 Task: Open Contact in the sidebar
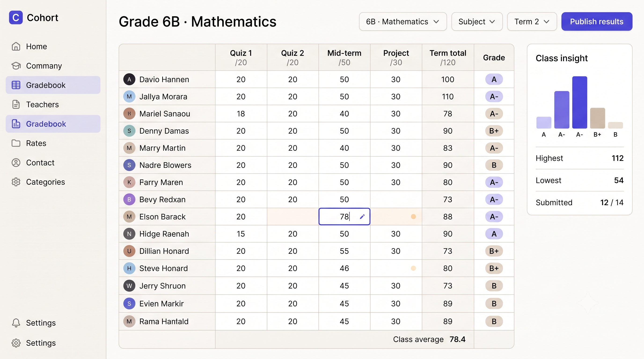53,162
